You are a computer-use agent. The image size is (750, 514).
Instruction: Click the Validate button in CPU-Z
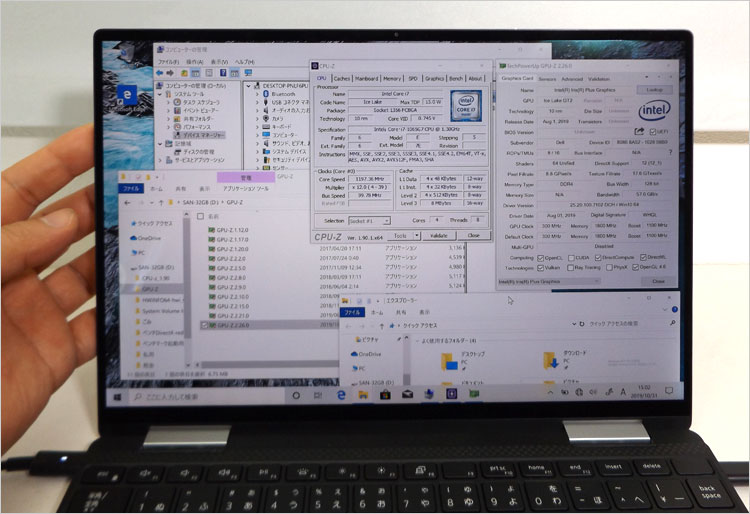point(440,234)
